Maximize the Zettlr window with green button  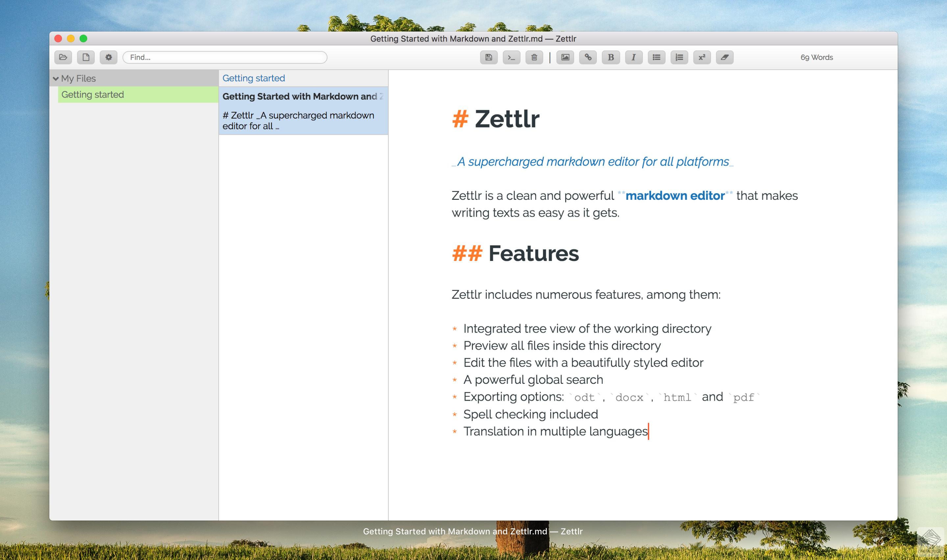[84, 38]
